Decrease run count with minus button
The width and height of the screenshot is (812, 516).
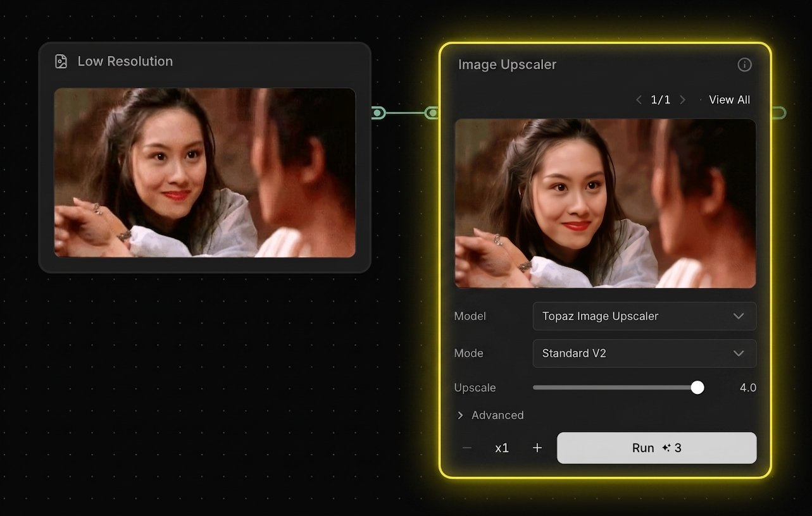[x=467, y=448]
